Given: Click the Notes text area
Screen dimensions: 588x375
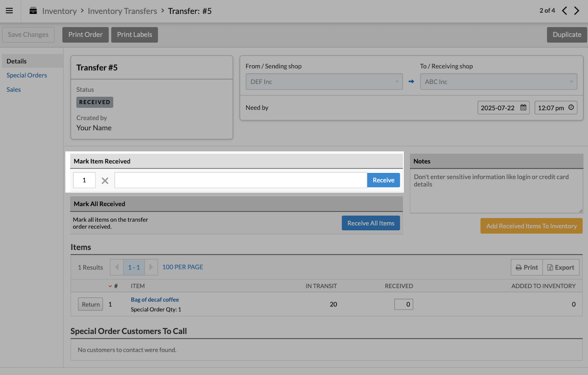Looking at the screenshot, I should [496, 191].
